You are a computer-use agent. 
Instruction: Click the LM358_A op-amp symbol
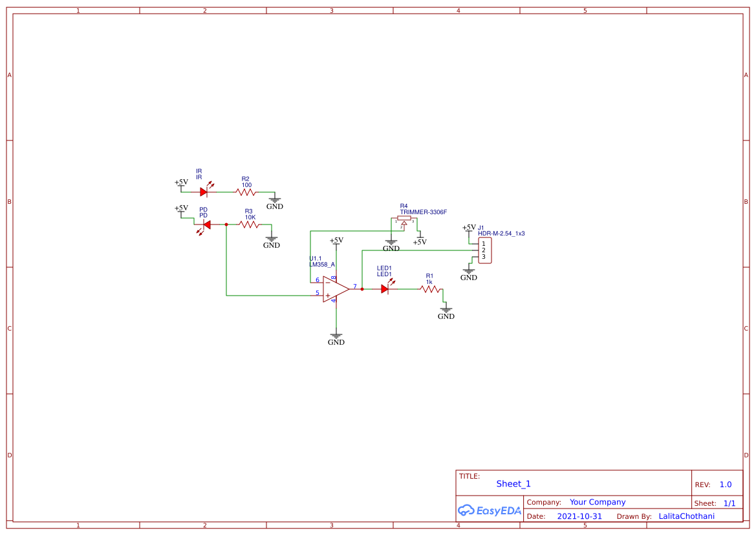(x=334, y=289)
